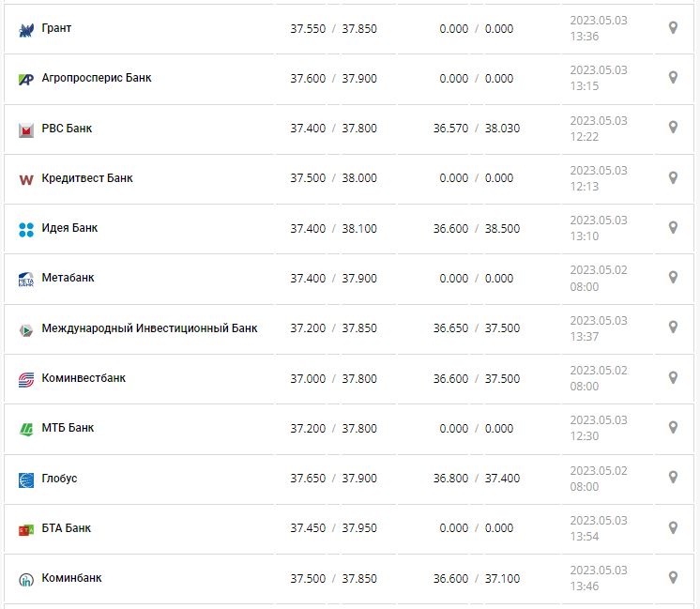Click the Глобус bank map pin
700x609 pixels.
[673, 477]
